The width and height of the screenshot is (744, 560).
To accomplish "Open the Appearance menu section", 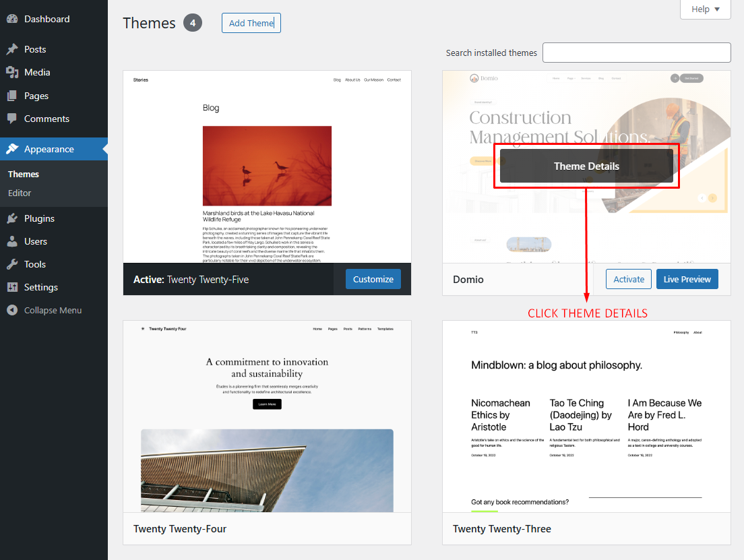I will pyautogui.click(x=49, y=149).
